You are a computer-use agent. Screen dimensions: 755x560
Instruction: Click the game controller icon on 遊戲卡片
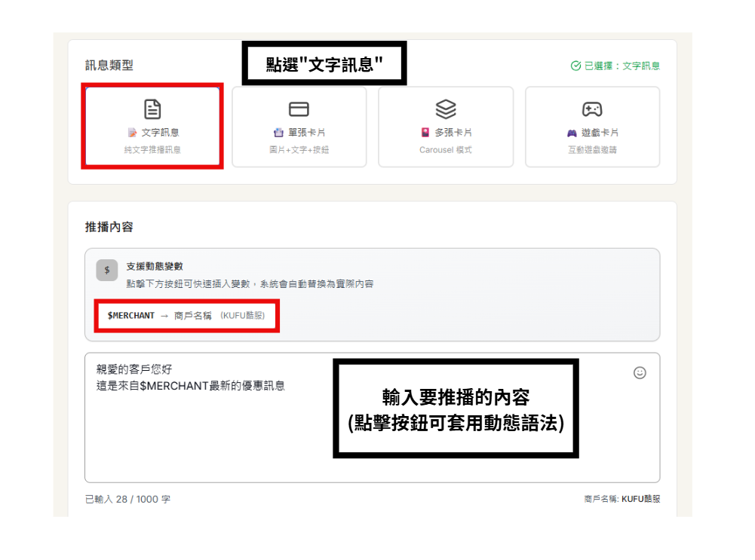(592, 109)
